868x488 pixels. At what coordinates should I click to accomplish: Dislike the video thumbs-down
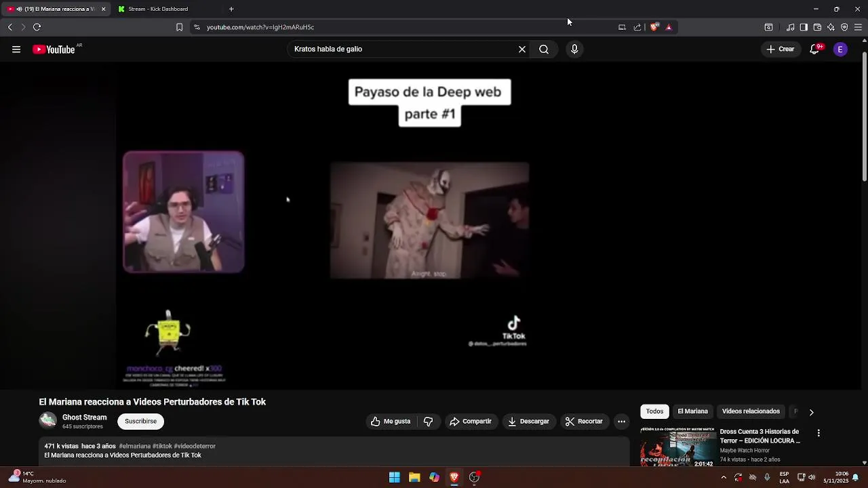point(428,422)
